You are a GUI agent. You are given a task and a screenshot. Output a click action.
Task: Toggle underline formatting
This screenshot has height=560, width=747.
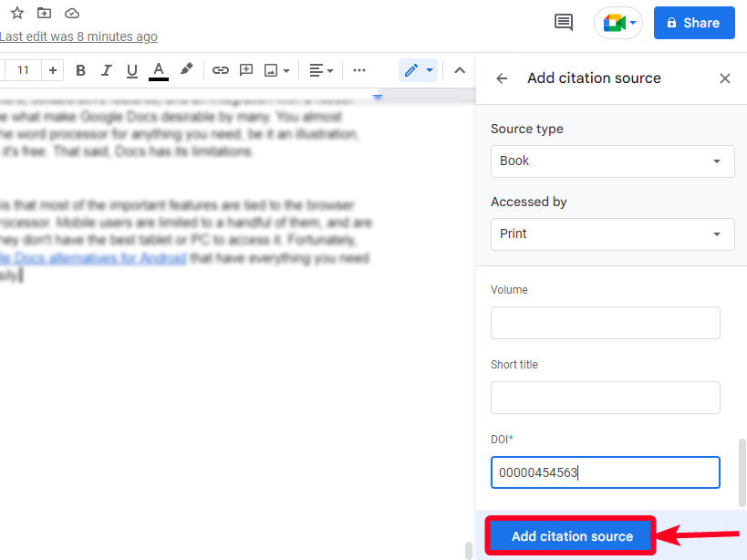point(132,71)
